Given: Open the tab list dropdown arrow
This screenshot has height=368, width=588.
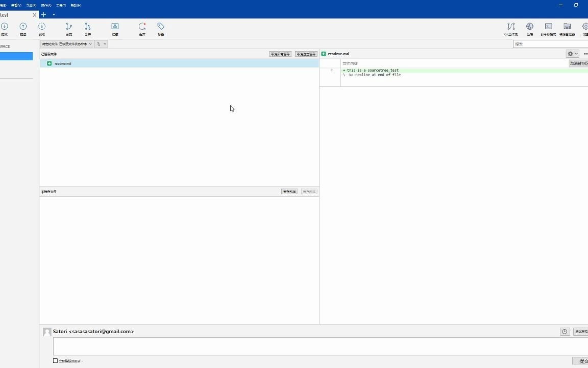Looking at the screenshot, I should click(x=54, y=15).
